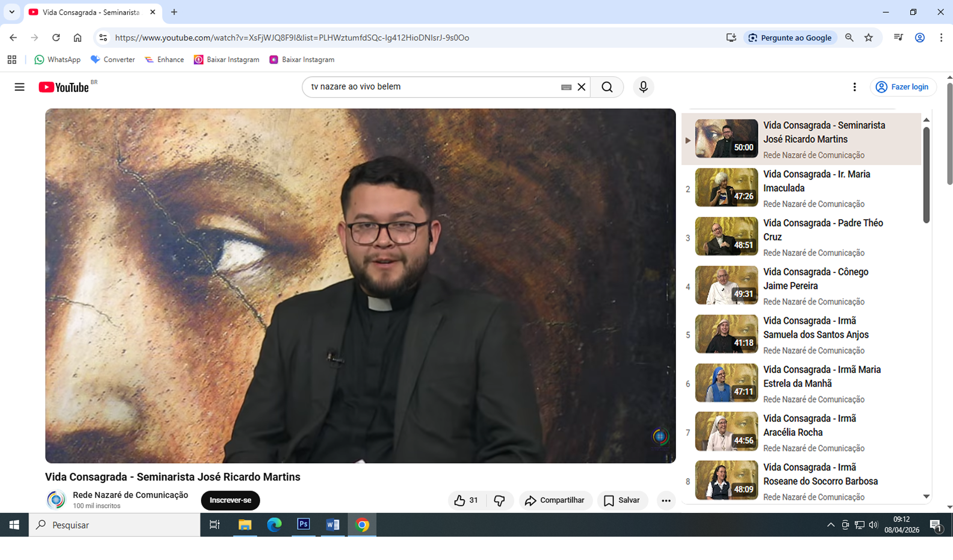Viewport: 953px width, 560px height.
Task: Bookmark this page with the star icon
Action: (869, 38)
